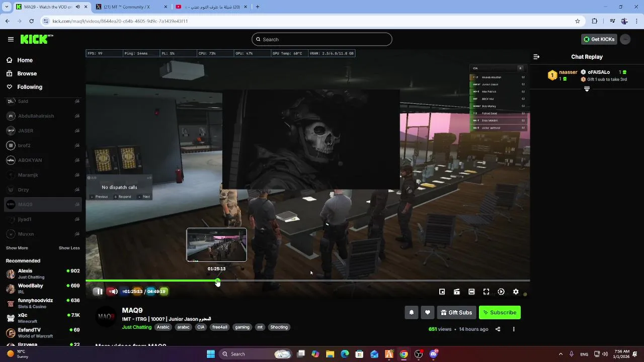
Task: Select the Shooting tag
Action: (279, 327)
